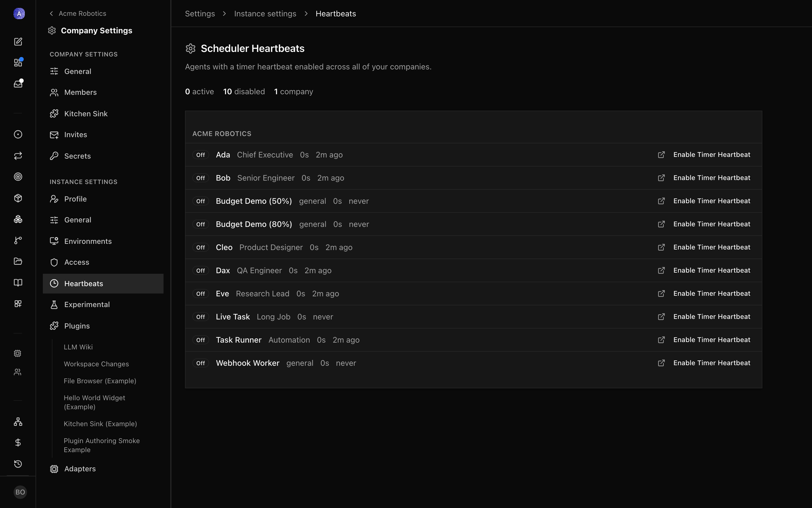Open the Members settings page
This screenshot has width=812, height=508.
103,92
